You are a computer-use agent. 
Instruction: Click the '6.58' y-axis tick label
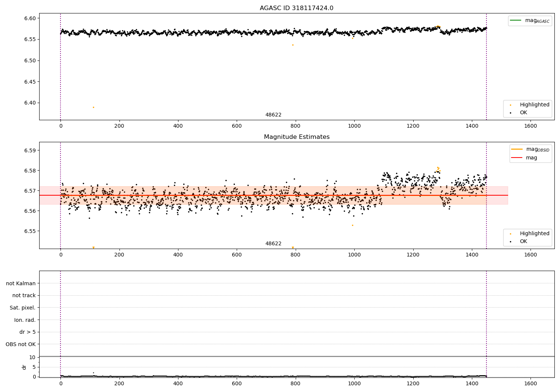30,171
